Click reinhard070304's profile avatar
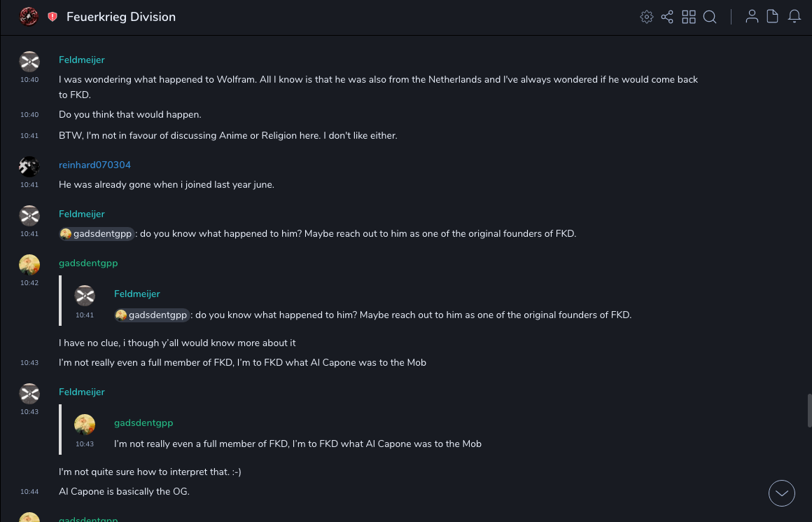This screenshot has height=522, width=812. click(x=29, y=166)
